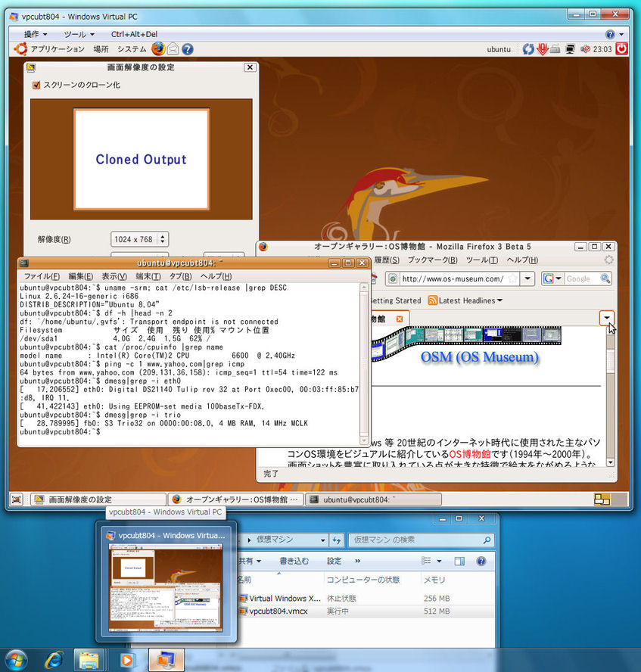
Task: Click the help icon in the Explorer toolbar
Action: (x=481, y=561)
